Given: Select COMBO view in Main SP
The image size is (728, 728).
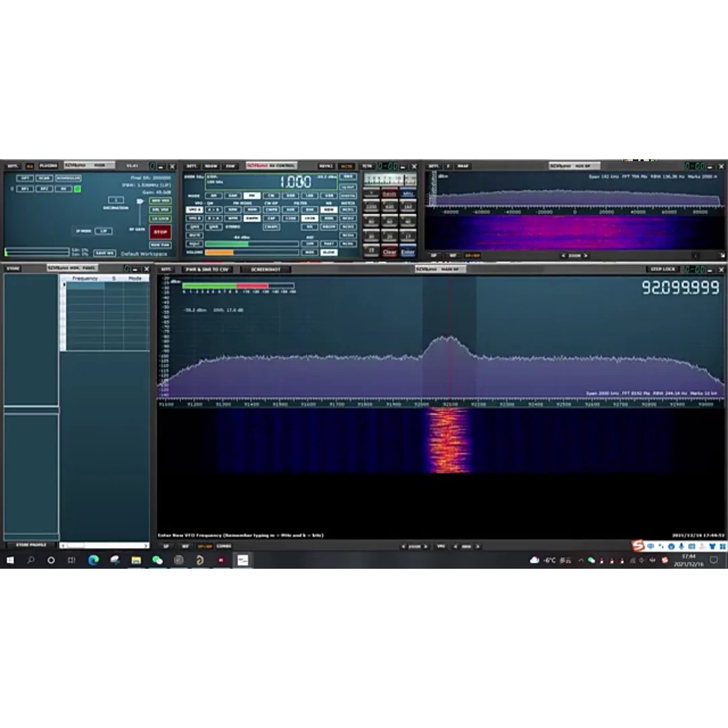Looking at the screenshot, I should (x=224, y=546).
